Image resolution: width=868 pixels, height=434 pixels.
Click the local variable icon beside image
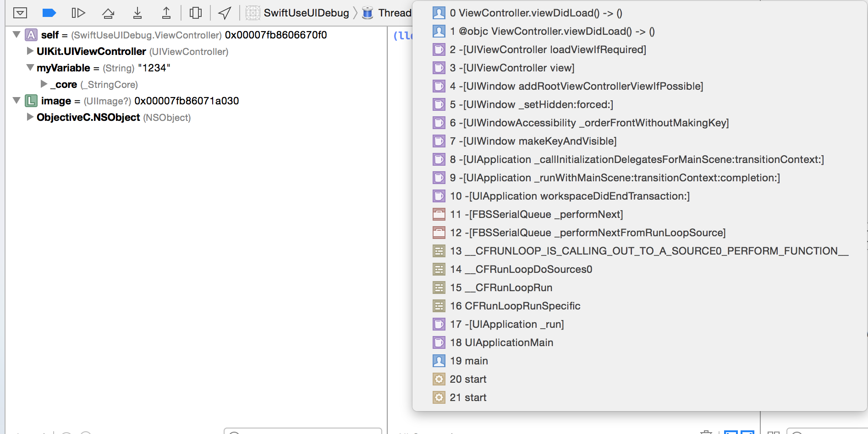point(31,101)
